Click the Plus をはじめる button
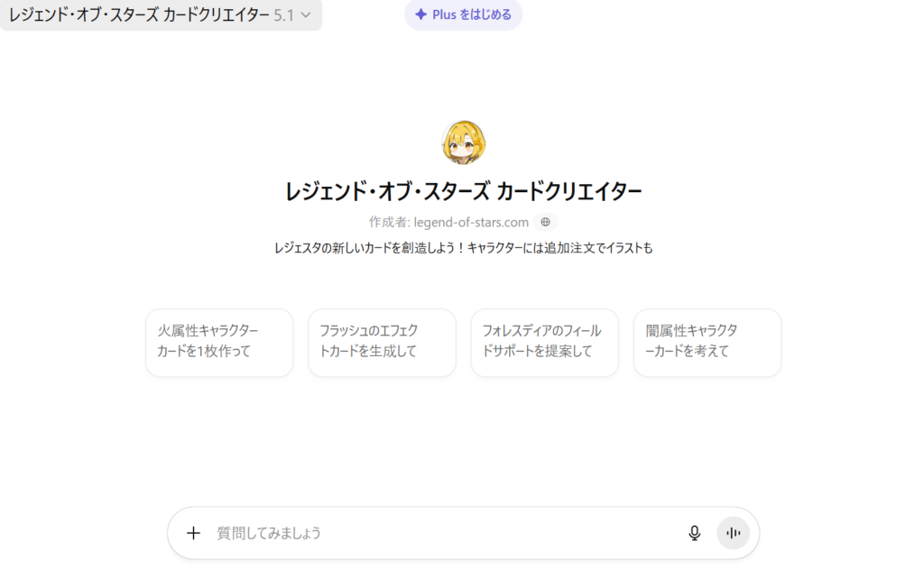 point(463,14)
